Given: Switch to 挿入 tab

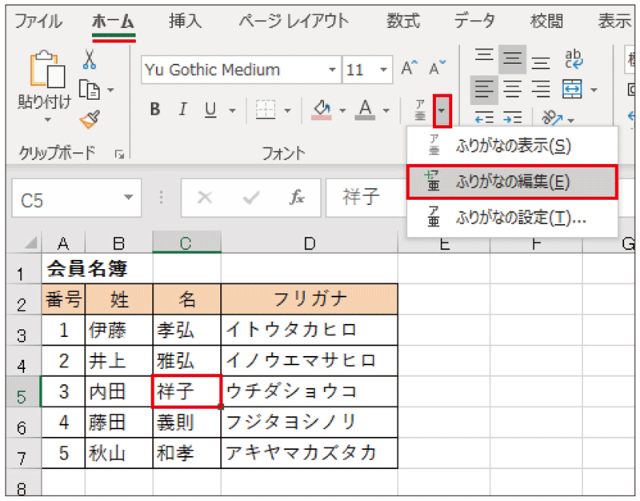Looking at the screenshot, I should pyautogui.click(x=185, y=21).
